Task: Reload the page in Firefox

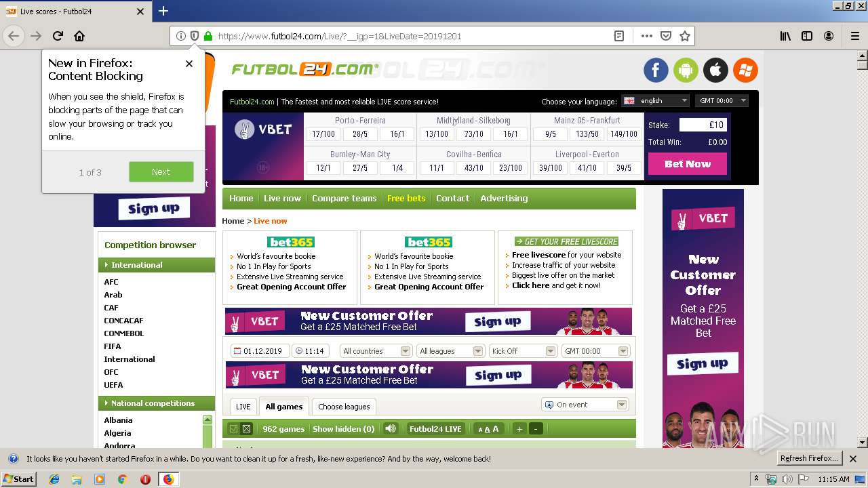Action: coord(58,36)
